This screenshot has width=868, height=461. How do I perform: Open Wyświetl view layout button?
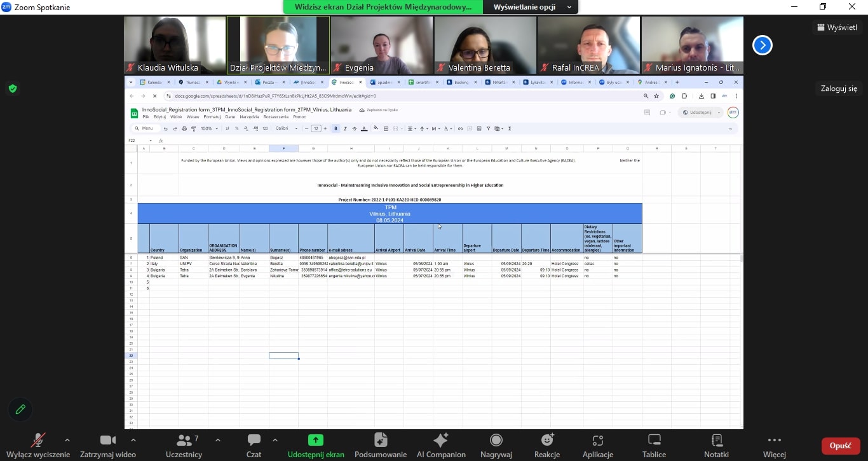[837, 27]
